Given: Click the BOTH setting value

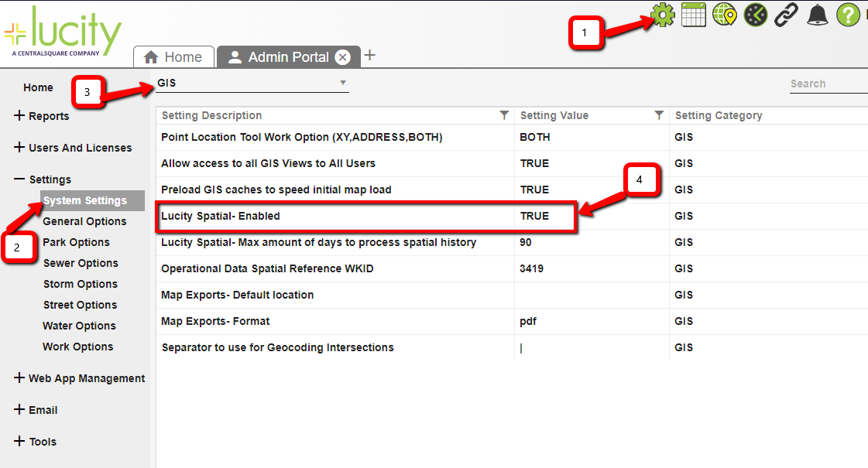Looking at the screenshot, I should click(x=535, y=137).
